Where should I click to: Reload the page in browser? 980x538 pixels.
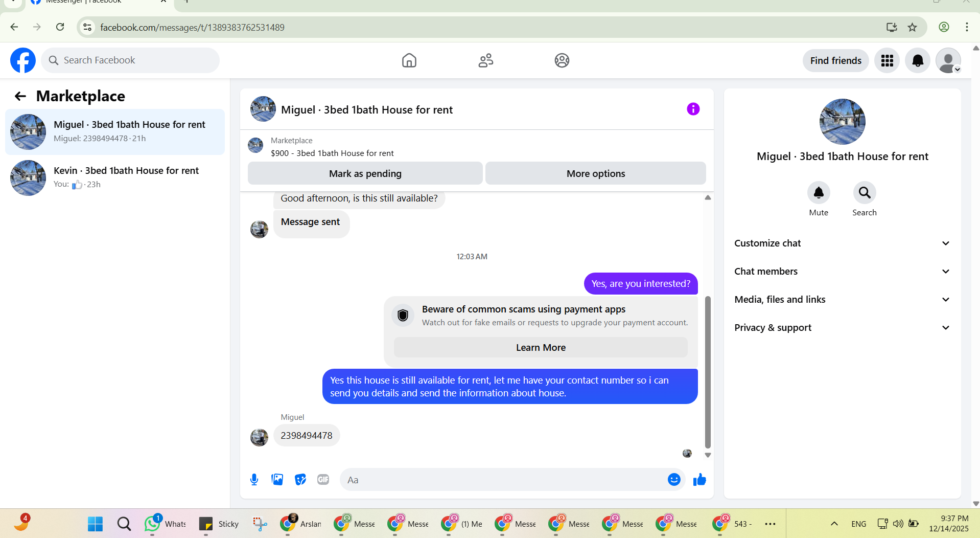coord(60,27)
